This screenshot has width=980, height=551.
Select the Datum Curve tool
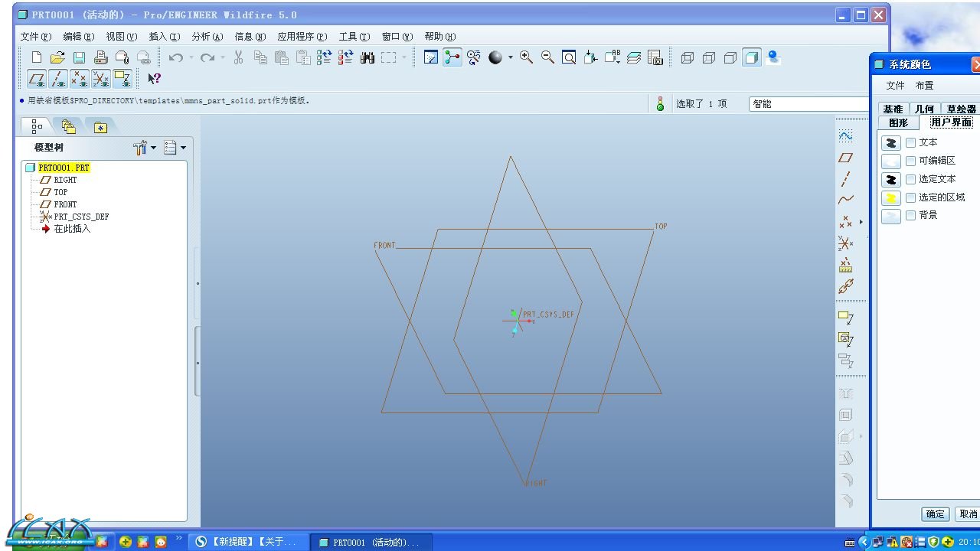tap(845, 200)
